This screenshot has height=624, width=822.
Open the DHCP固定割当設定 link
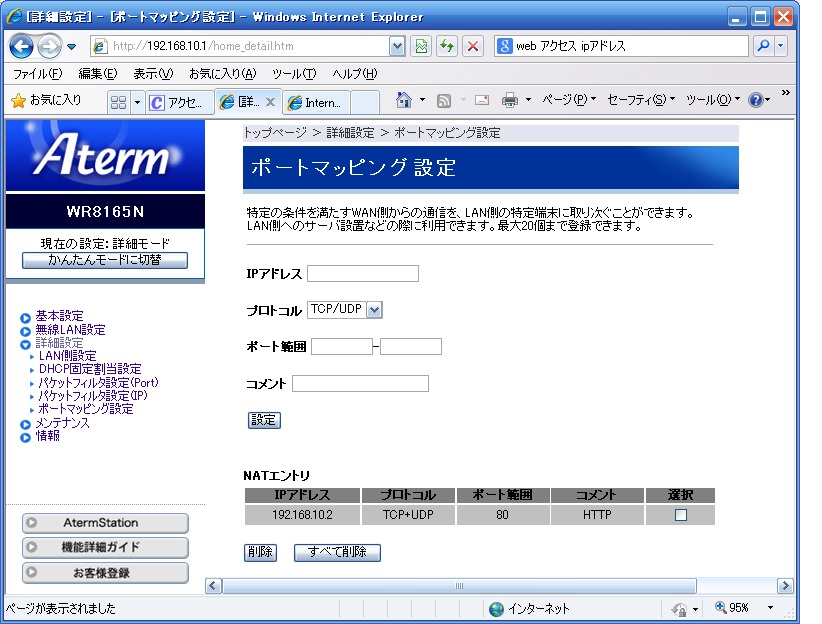pos(90,369)
